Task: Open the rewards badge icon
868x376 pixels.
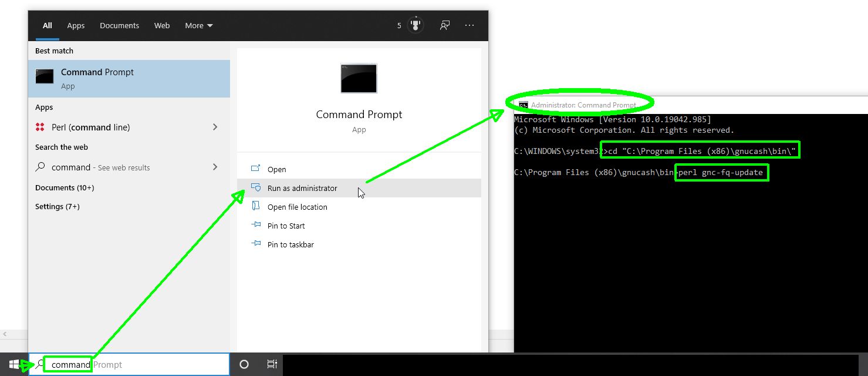Action: point(416,25)
